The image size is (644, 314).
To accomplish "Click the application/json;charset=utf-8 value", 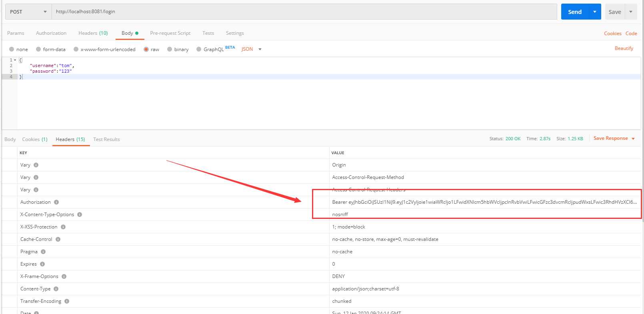I will tap(366, 289).
